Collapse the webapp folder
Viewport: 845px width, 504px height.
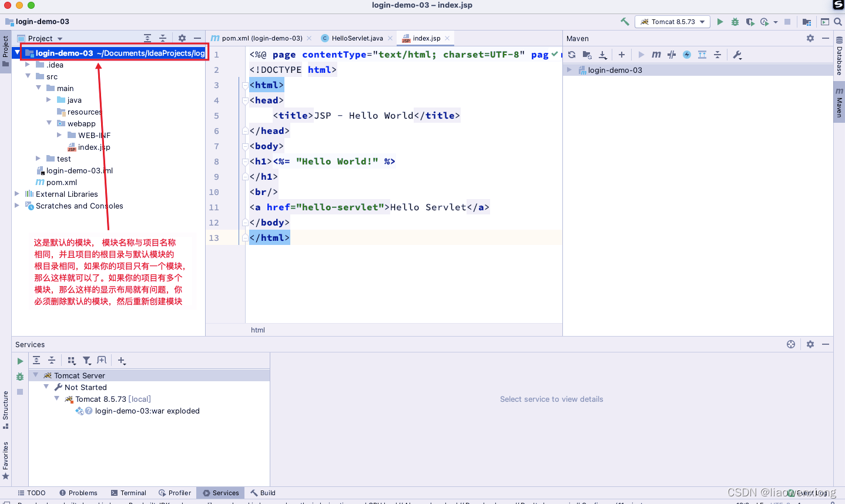(x=49, y=123)
